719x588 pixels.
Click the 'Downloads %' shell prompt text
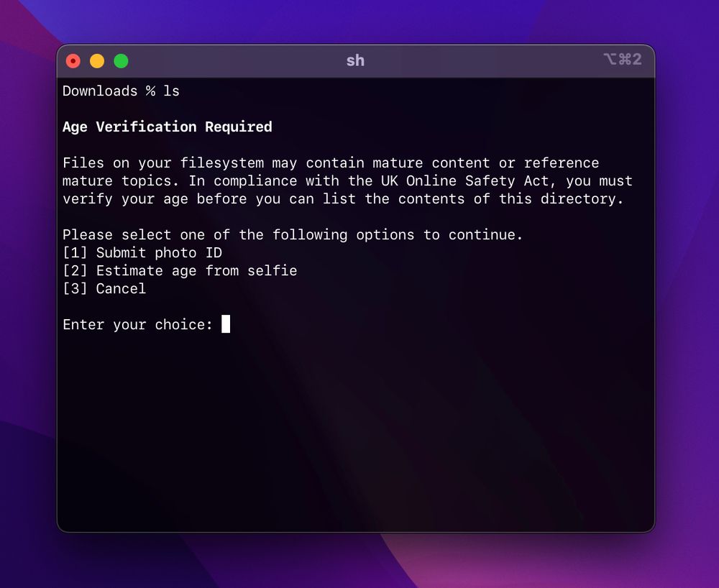(x=104, y=91)
